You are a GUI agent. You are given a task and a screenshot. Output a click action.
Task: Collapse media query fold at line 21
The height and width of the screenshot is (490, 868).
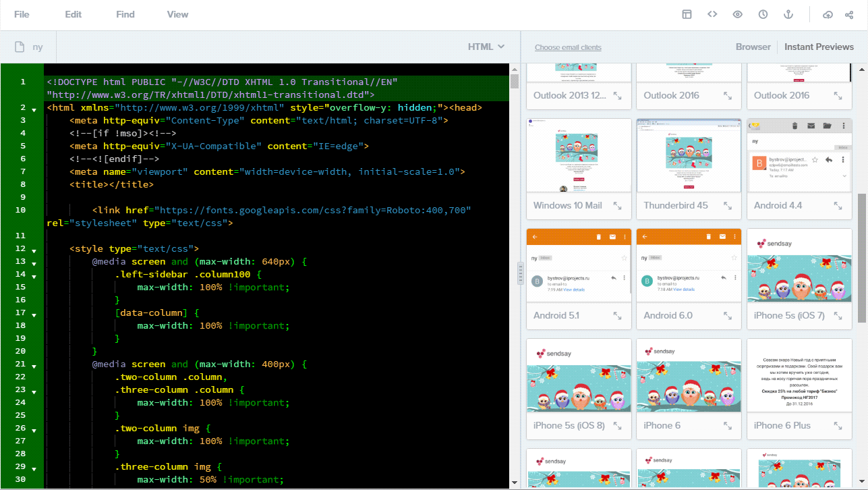(34, 364)
